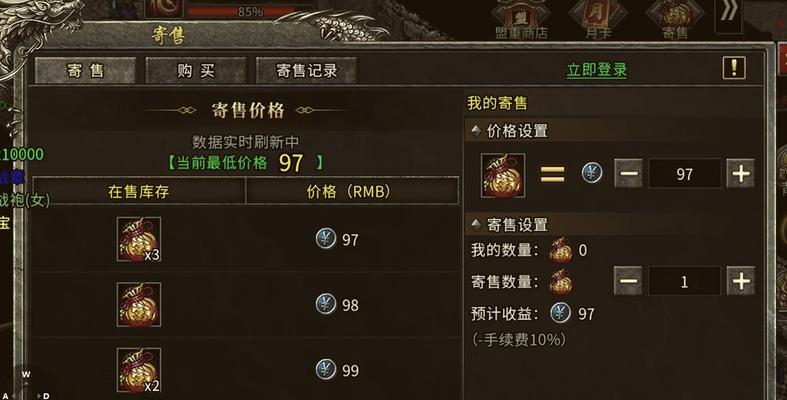
Task: Decrease the price with minus button
Action: click(x=628, y=174)
